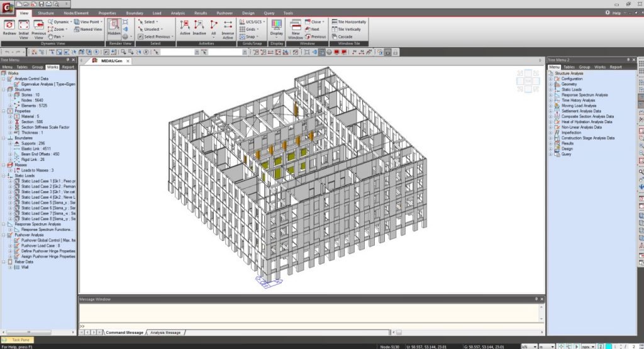Switch to the Analysis Message tab
The image size is (644, 349).
(x=165, y=332)
